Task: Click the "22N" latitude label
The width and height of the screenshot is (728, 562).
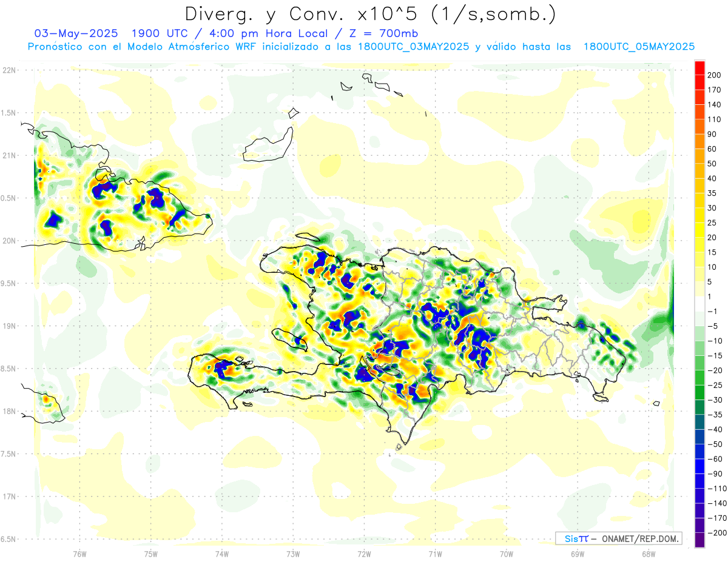Action: click(9, 70)
